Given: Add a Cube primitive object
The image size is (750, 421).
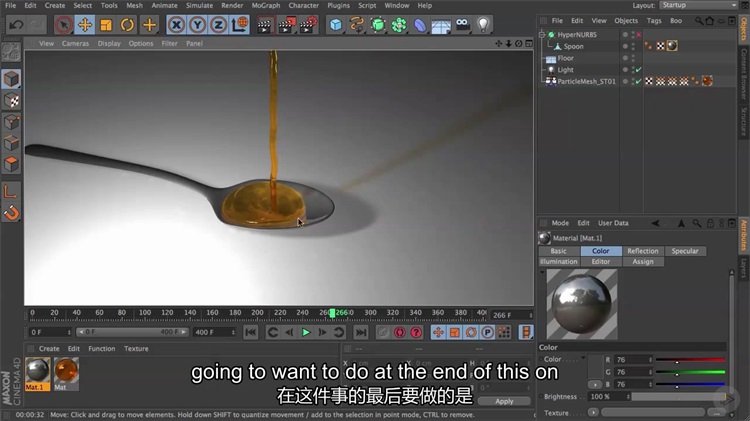Looking at the screenshot, I should pyautogui.click(x=336, y=24).
